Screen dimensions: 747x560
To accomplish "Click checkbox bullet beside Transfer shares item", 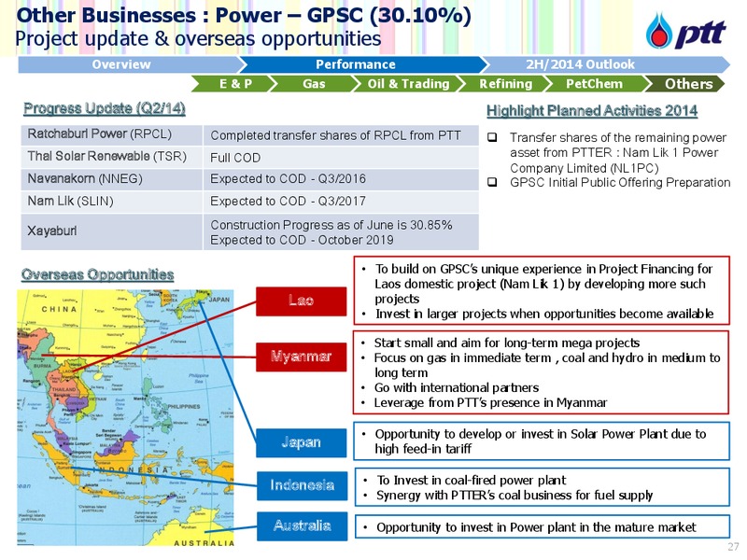I will (492, 137).
